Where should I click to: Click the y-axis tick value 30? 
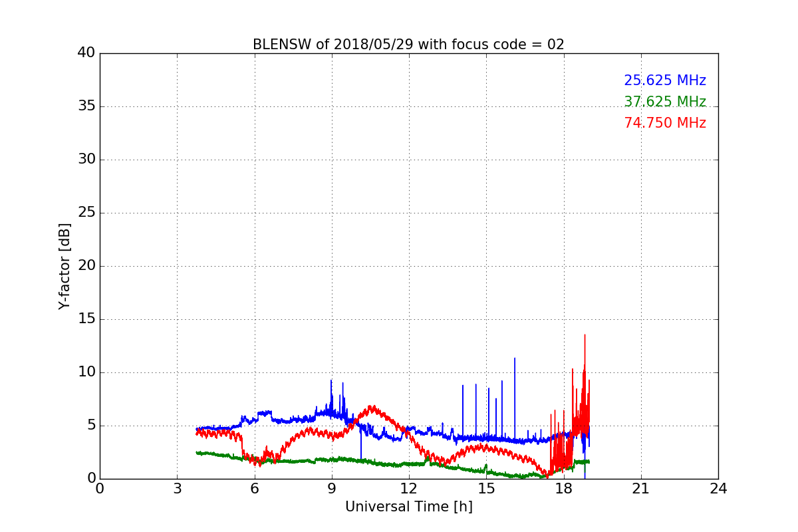point(86,160)
